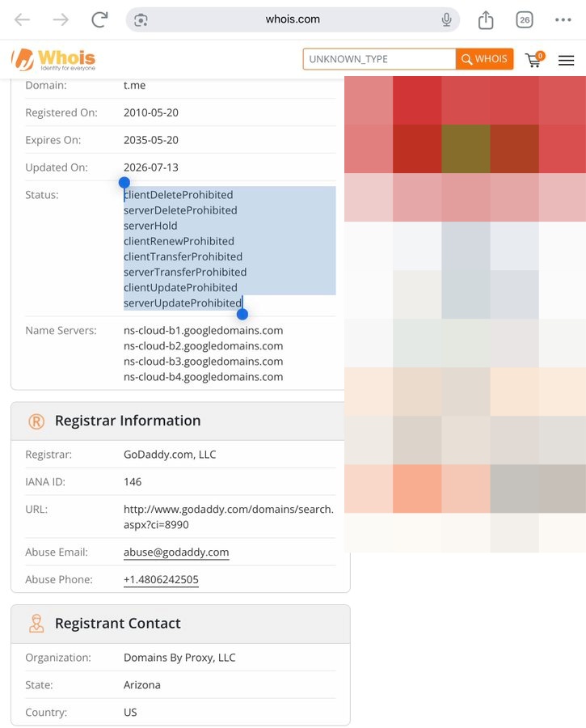Click the IANA ID value 146
The width and height of the screenshot is (586, 728).
[133, 482]
